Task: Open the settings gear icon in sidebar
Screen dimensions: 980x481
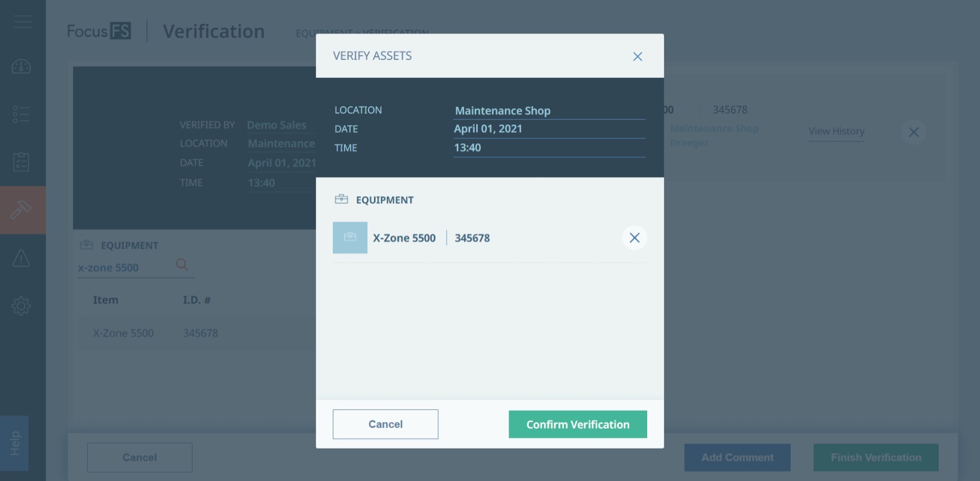Action: click(x=21, y=306)
